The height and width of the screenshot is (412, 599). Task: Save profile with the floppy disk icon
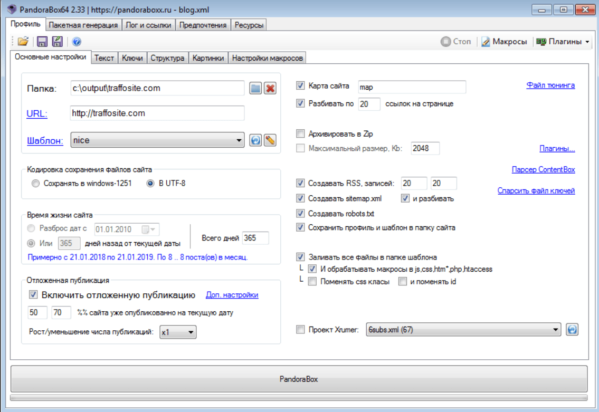(x=42, y=41)
